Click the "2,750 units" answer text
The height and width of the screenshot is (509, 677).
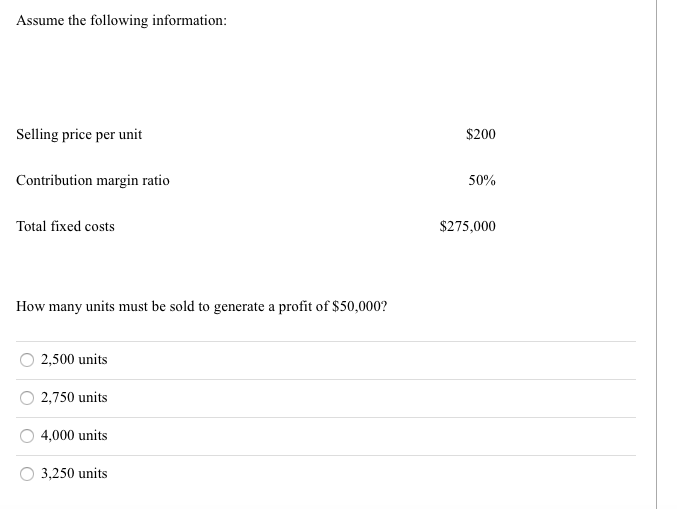click(x=74, y=397)
